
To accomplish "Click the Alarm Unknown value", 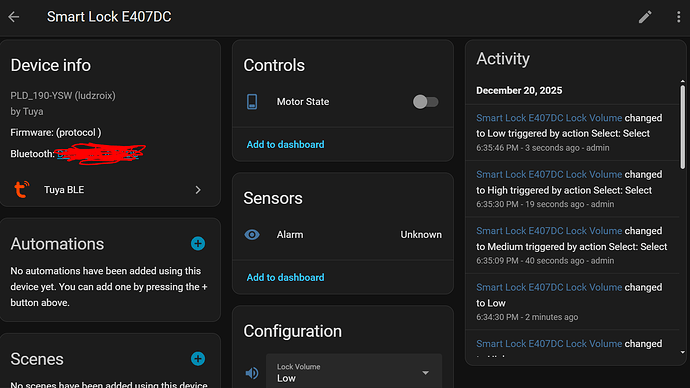I will pos(421,234).
